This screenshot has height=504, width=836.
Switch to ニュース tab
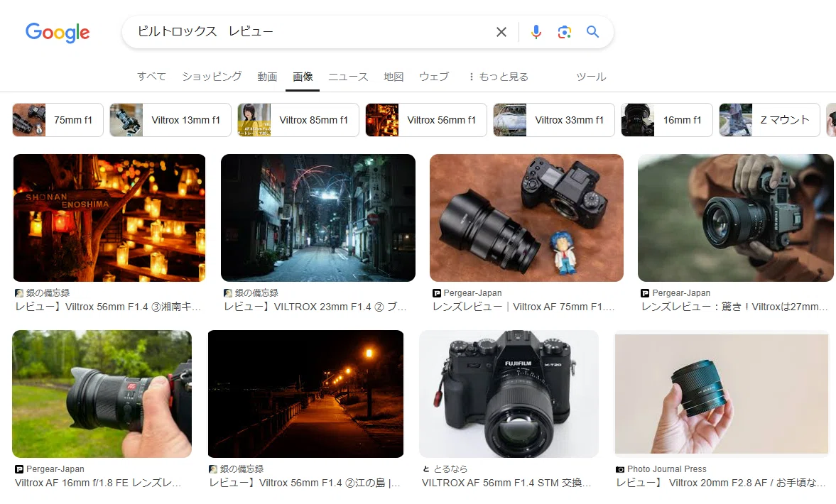348,77
